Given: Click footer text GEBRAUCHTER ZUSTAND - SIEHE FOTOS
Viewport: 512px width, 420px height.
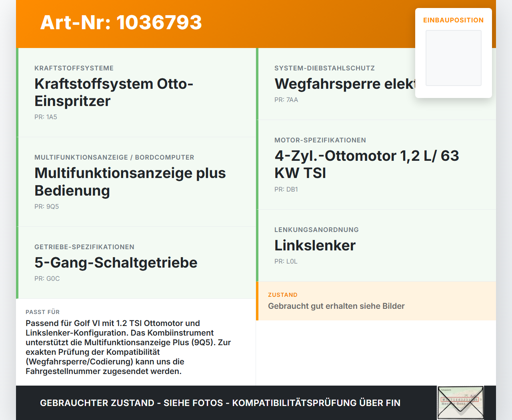Looking at the screenshot, I should (132, 403).
